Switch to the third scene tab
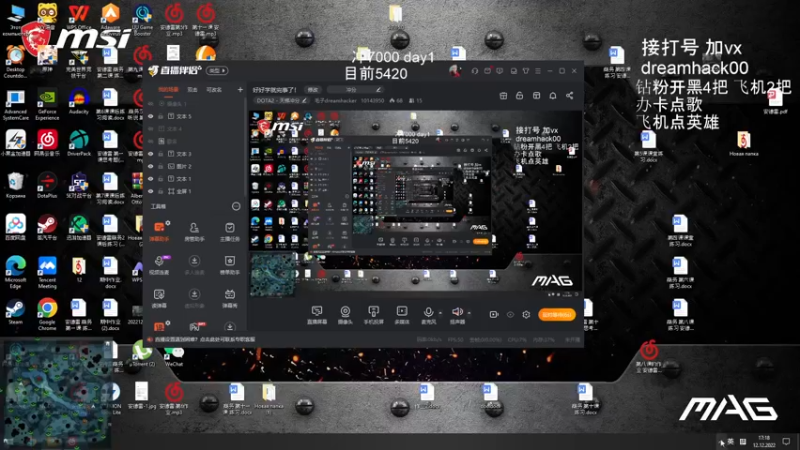This screenshot has height=450, width=800. pyautogui.click(x=214, y=90)
